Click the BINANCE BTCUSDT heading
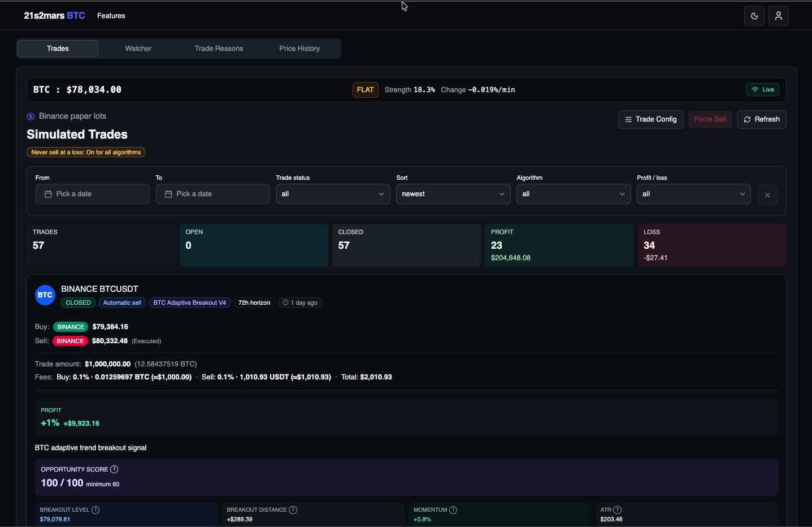This screenshot has height=527, width=812. 99,289
